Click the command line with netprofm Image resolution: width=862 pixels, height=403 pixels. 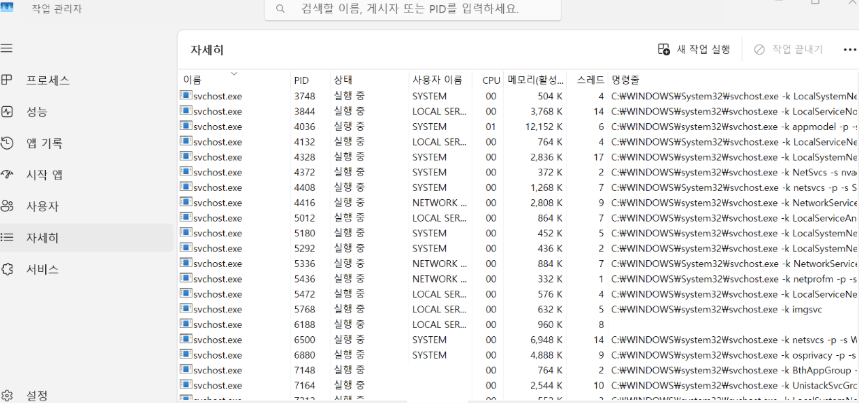[x=734, y=279]
